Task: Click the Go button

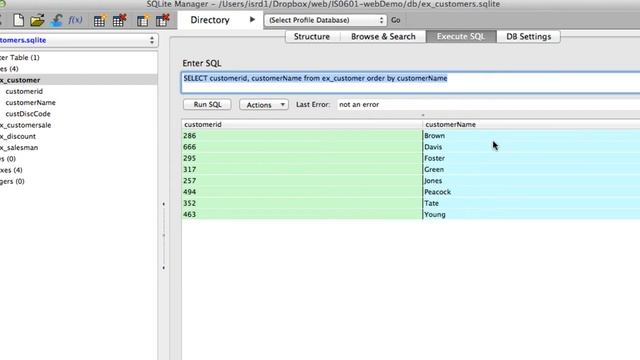Action: [x=396, y=20]
